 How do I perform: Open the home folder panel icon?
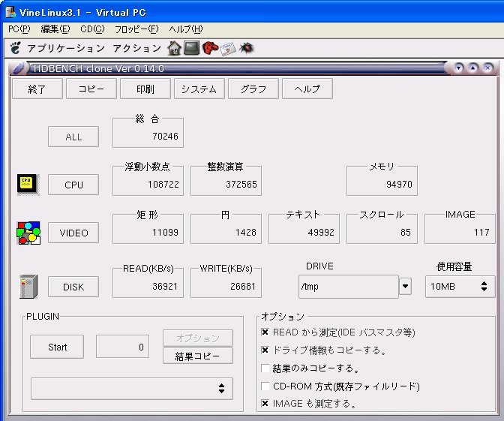tap(174, 48)
